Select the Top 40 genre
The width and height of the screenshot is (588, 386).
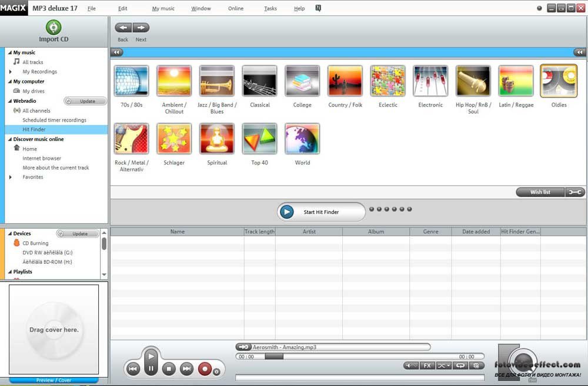click(259, 139)
